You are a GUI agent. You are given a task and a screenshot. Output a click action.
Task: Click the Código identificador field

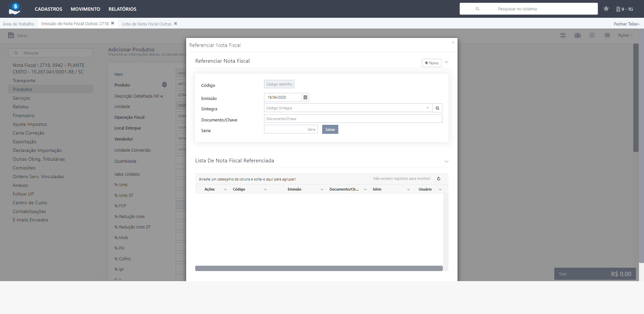(x=279, y=84)
